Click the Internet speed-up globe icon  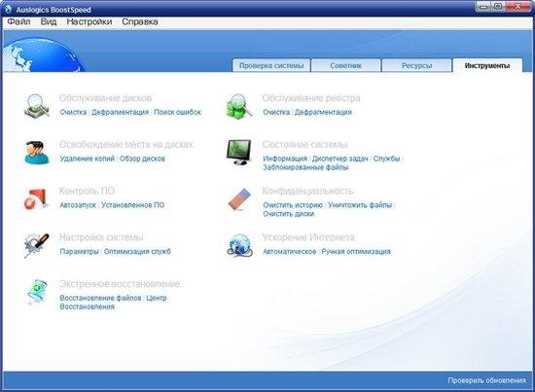239,245
